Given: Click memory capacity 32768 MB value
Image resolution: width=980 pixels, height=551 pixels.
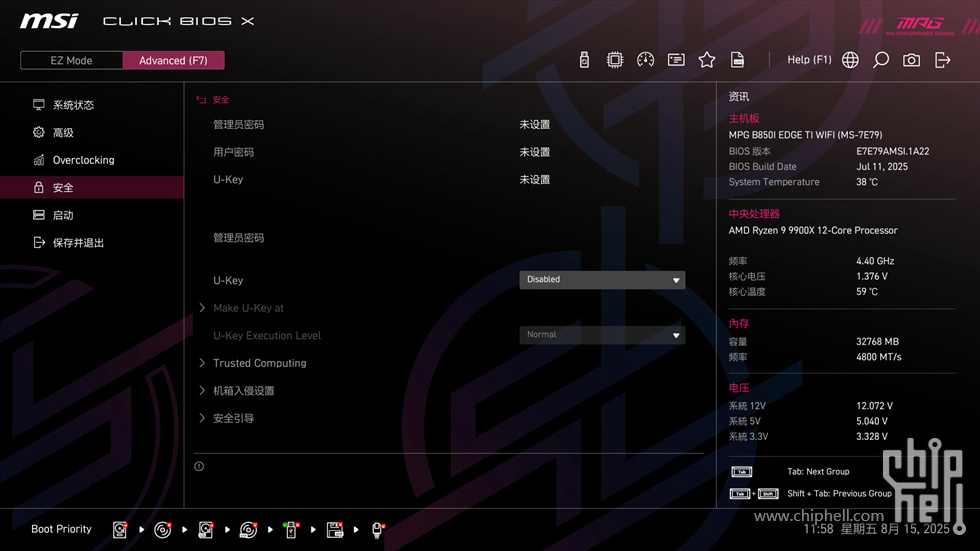Looking at the screenshot, I should (x=878, y=342).
